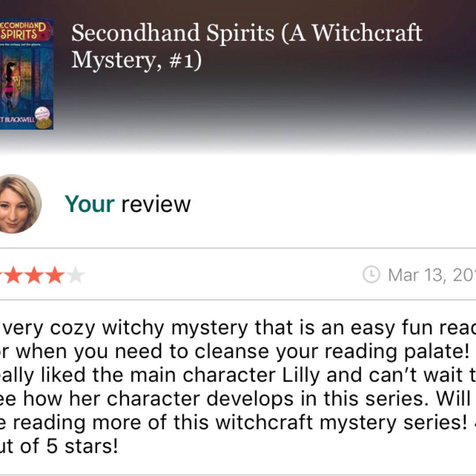Tap the name "Lilly" in the review text

coord(301,375)
